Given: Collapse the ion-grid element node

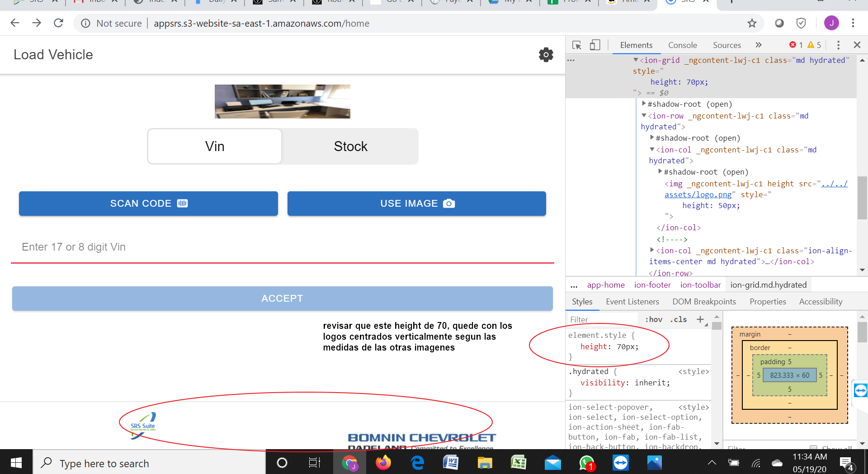Looking at the screenshot, I should [x=636, y=60].
